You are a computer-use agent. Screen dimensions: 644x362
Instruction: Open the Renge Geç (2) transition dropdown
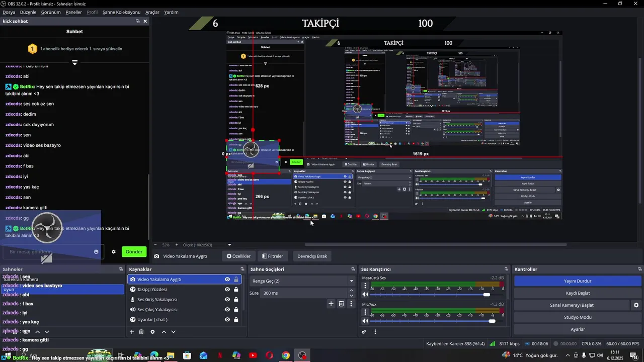303,281
